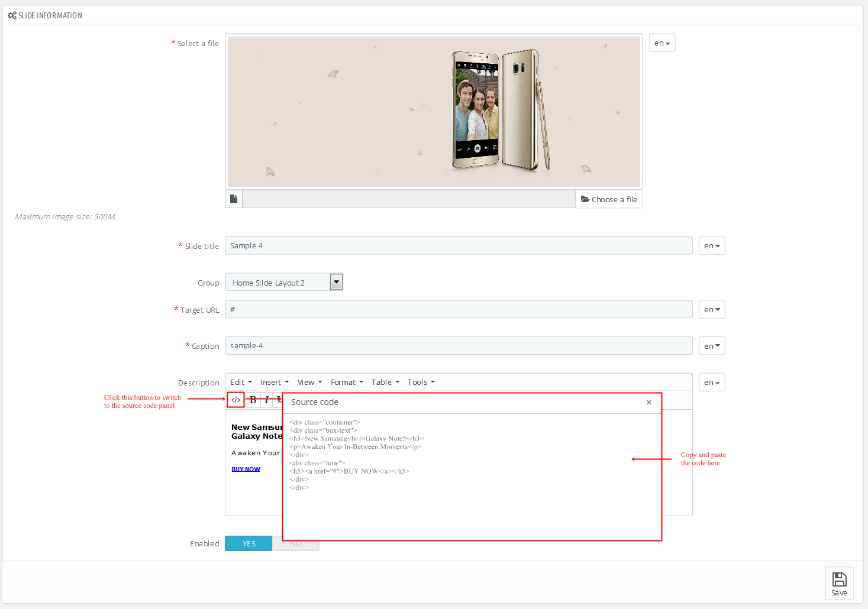Open the Tools menu in editor

pyautogui.click(x=421, y=382)
